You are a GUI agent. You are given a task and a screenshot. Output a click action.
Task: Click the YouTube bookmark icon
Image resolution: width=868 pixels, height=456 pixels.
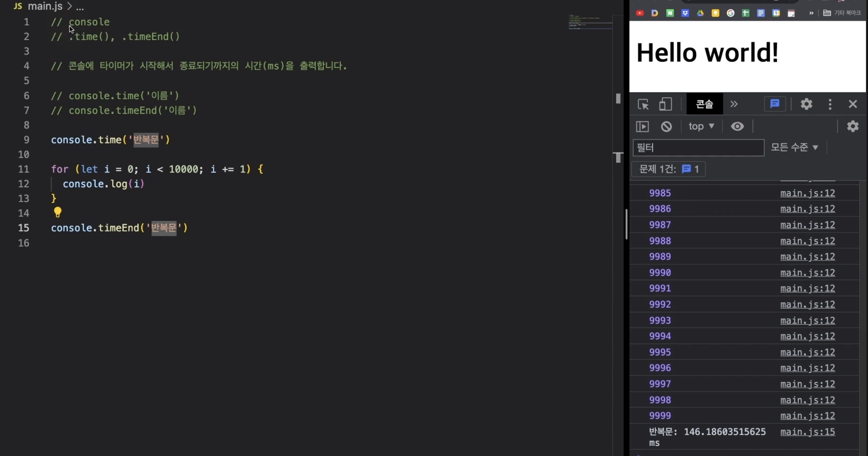[x=640, y=13]
